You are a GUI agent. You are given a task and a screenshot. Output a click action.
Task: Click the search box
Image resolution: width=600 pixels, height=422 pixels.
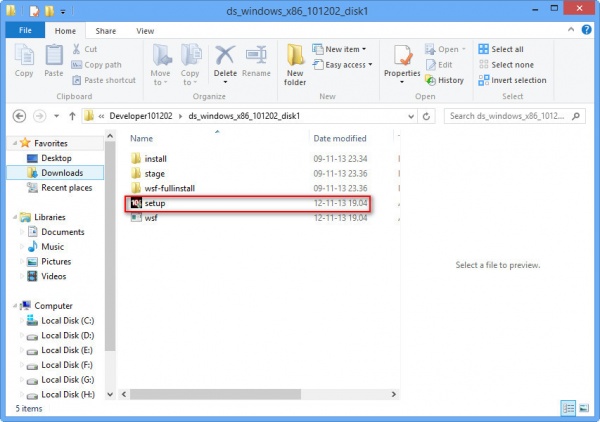(x=515, y=116)
